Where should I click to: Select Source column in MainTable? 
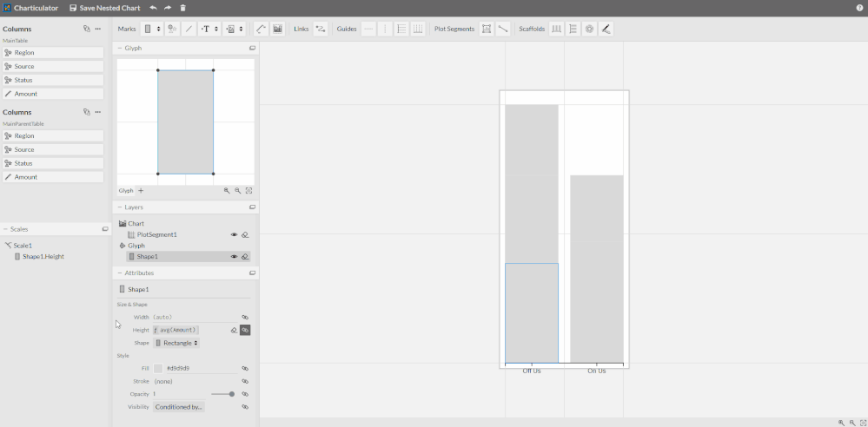tap(53, 66)
